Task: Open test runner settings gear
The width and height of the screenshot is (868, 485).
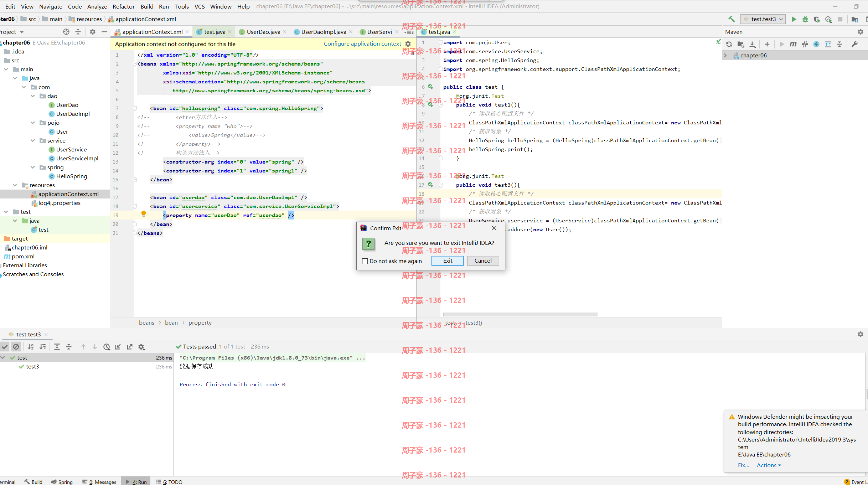Action: [141, 347]
